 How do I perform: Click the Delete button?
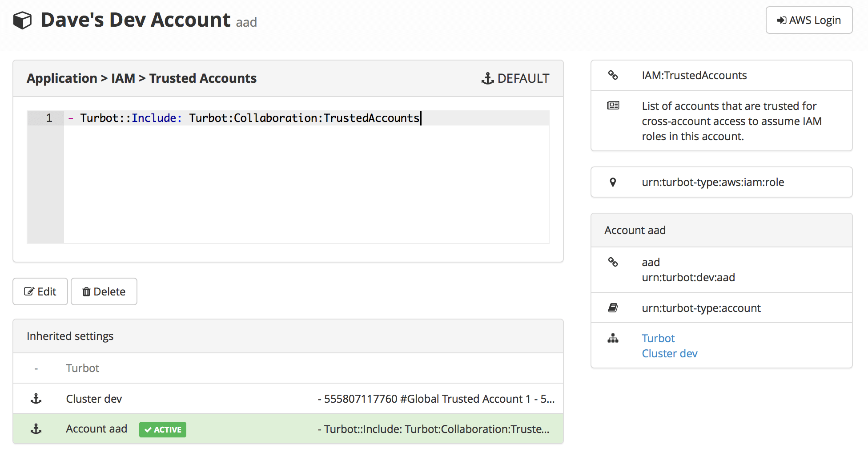click(x=104, y=291)
